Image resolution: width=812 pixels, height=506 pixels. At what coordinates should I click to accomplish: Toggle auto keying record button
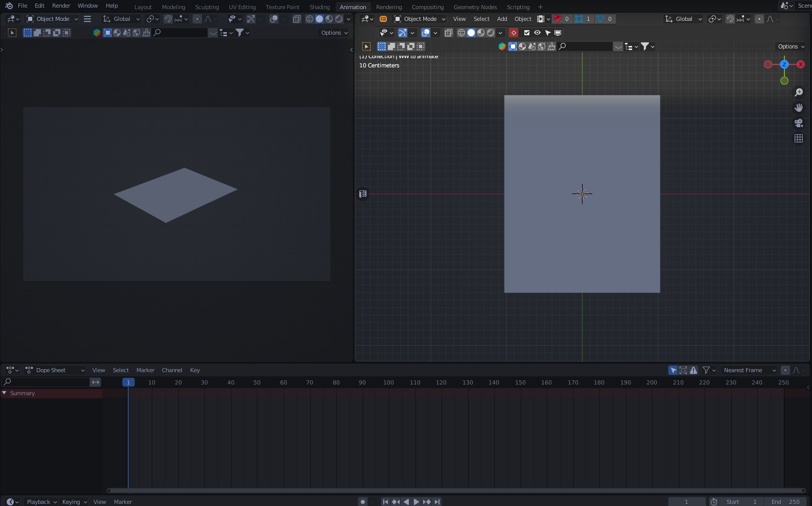[x=363, y=502]
